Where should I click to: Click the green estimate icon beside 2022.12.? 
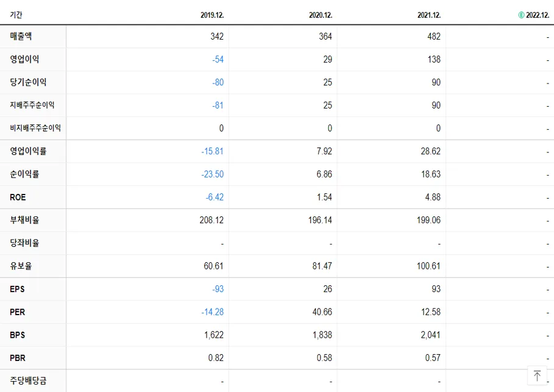coord(521,15)
